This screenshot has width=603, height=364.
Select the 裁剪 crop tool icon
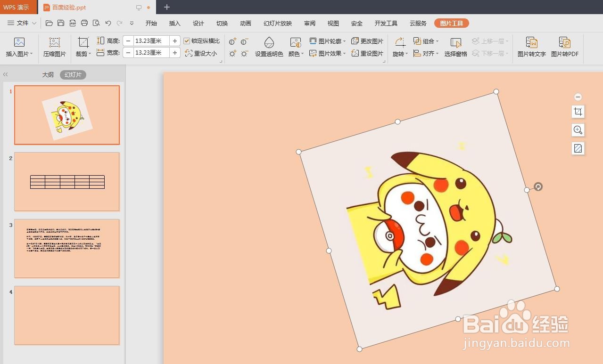coord(83,42)
